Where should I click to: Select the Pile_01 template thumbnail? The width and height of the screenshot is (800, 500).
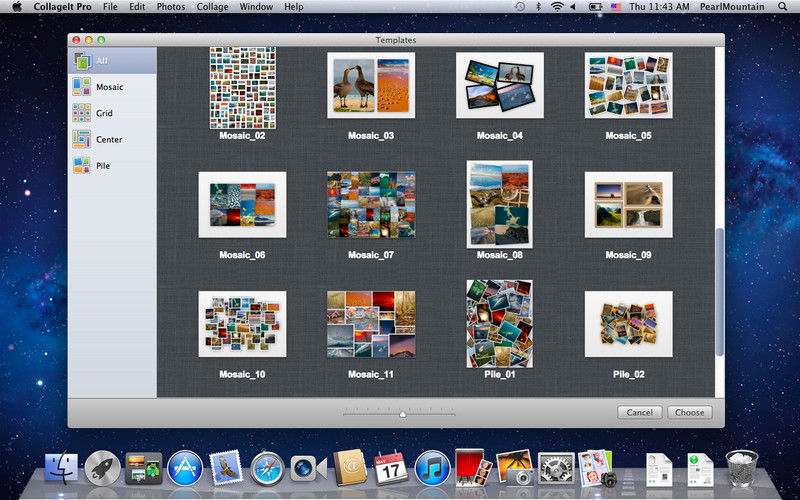click(499, 323)
